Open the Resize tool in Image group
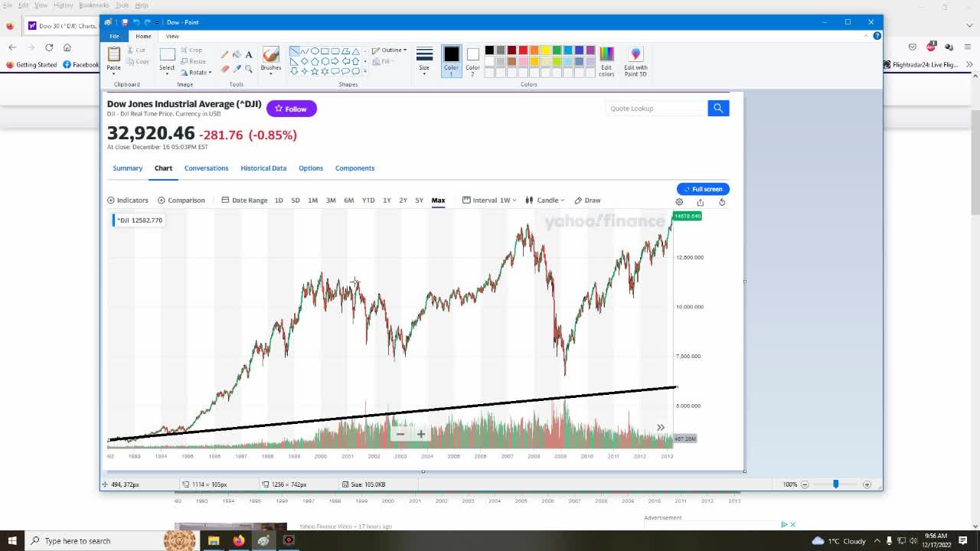The image size is (980, 551). click(193, 61)
